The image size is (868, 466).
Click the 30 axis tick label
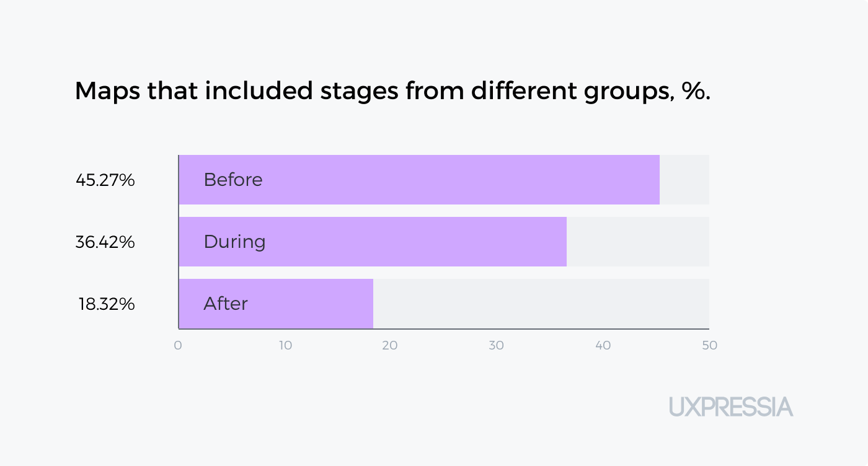[x=497, y=346]
